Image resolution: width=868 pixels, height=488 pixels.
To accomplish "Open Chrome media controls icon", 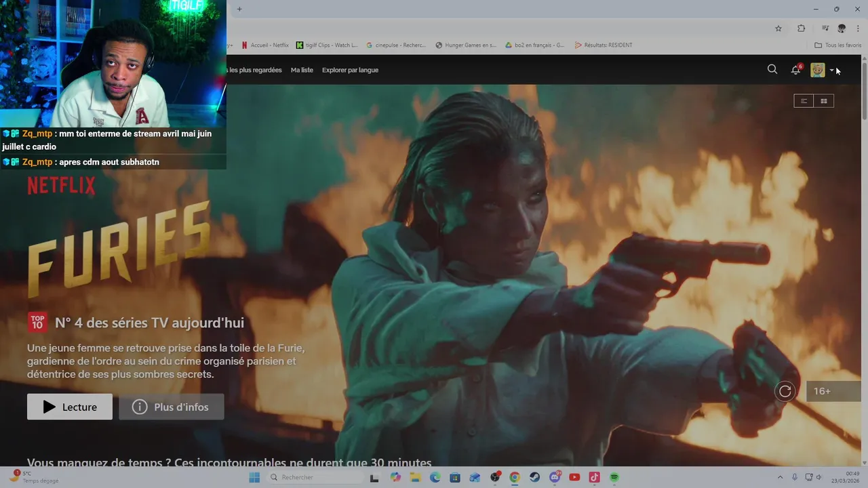I will pyautogui.click(x=825, y=28).
